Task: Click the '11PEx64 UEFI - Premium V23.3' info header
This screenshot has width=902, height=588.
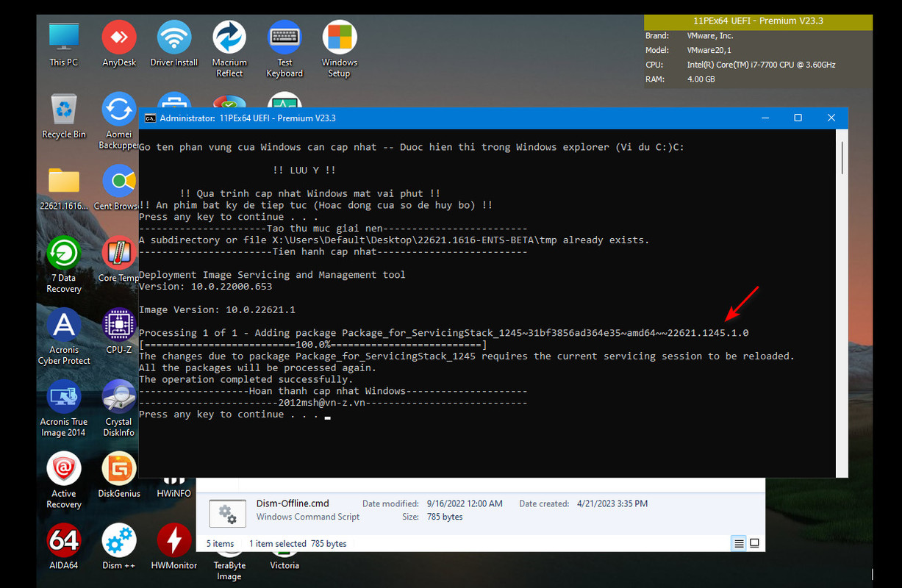Action: click(x=758, y=21)
